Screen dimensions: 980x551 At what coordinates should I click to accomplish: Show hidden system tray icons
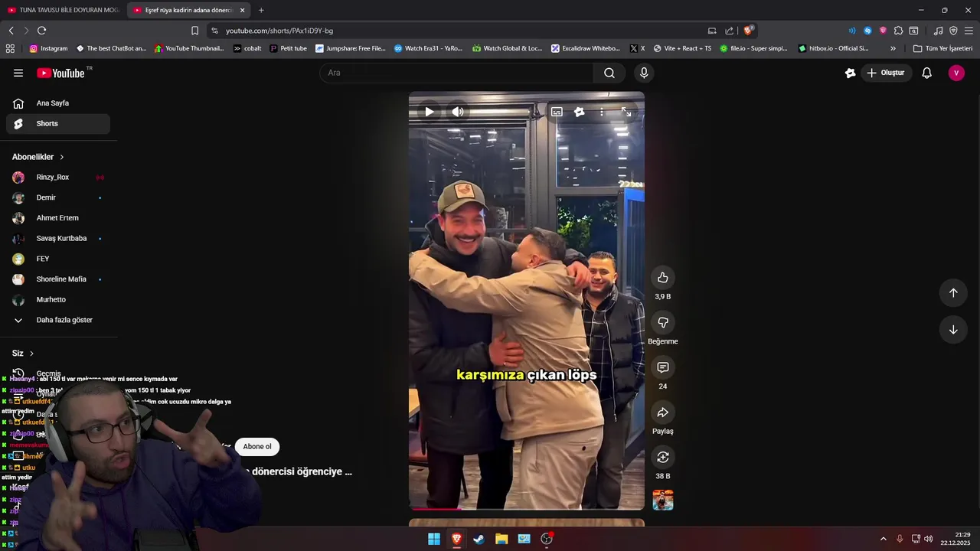pos(883,539)
